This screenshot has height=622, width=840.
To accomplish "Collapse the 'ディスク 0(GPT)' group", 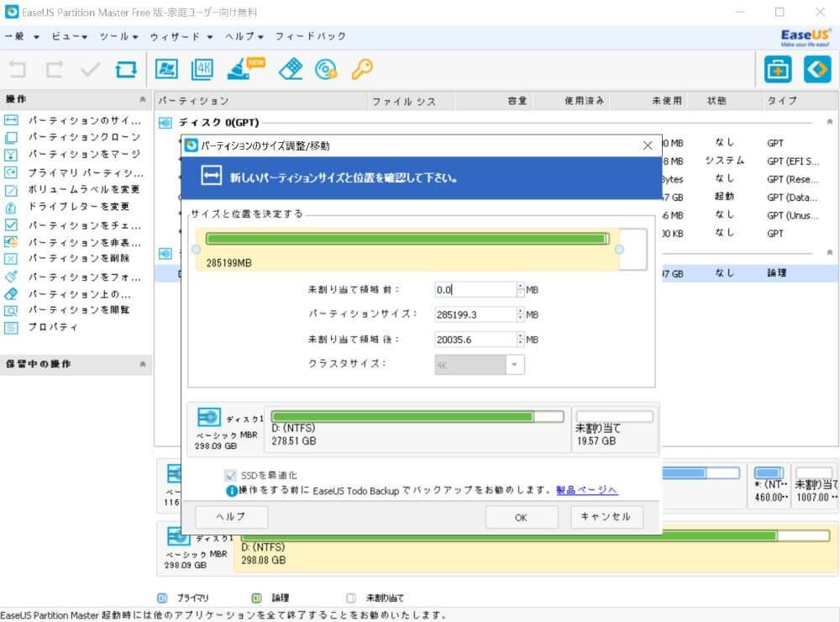I will pyautogui.click(x=829, y=122).
